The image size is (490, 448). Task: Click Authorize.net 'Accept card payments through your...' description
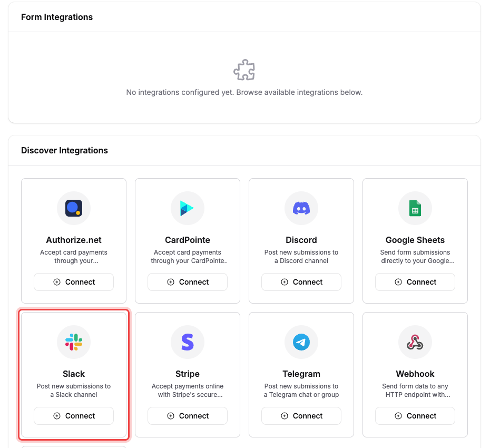[x=74, y=256]
